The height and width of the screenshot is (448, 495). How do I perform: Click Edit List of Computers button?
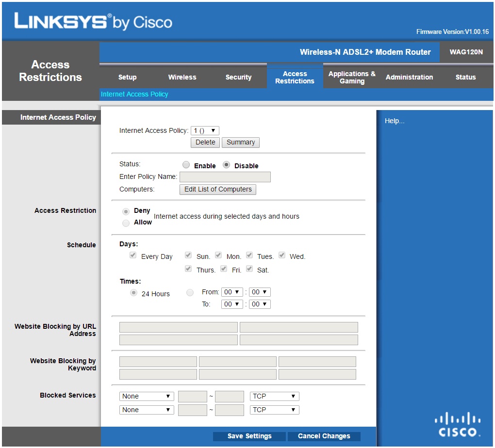(218, 189)
